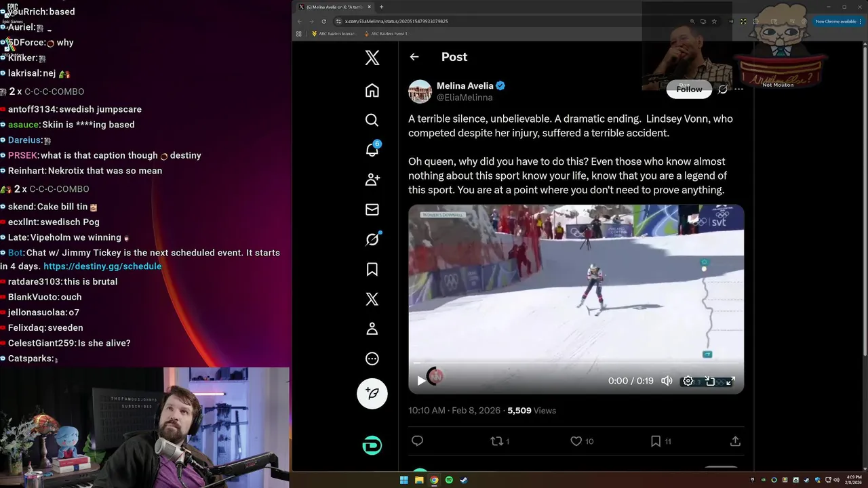Expand video to fullscreen
The width and height of the screenshot is (868, 488).
[x=730, y=381]
